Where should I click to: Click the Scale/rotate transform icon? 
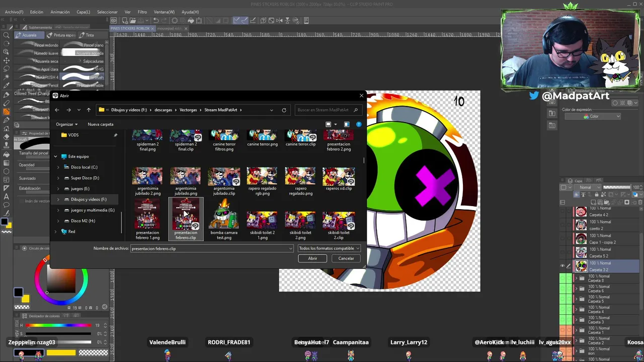[199, 20]
